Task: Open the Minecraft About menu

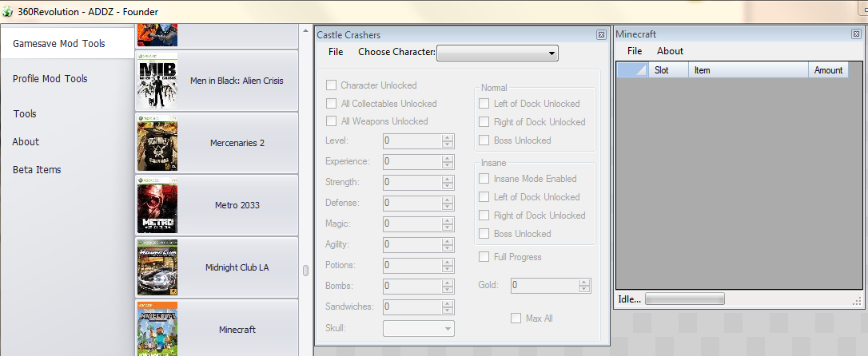Action: [670, 51]
